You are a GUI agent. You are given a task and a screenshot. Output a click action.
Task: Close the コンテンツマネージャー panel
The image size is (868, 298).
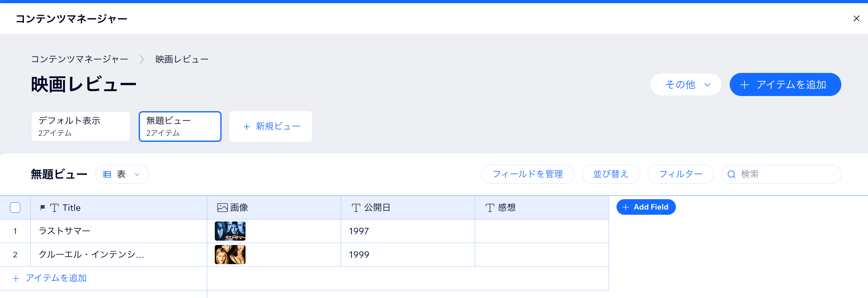[x=856, y=18]
